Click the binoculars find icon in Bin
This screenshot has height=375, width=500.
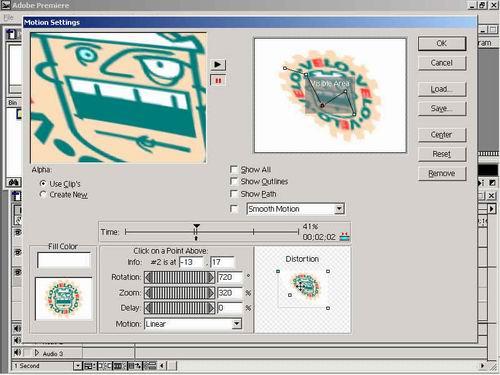coord(14,182)
